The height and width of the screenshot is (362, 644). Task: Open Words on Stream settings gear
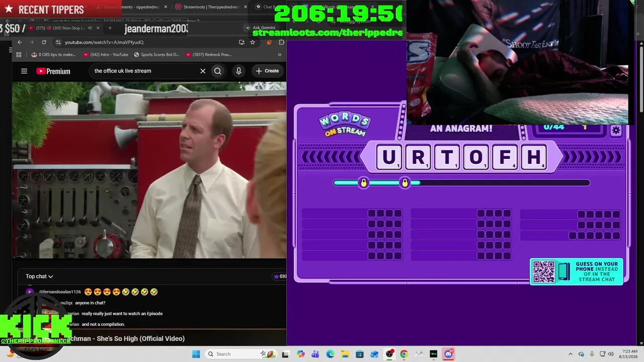point(616,131)
